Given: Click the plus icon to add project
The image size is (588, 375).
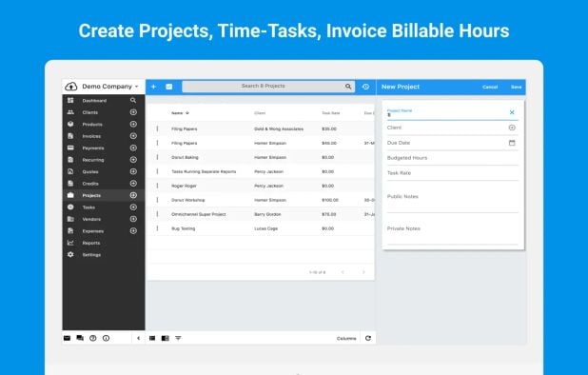Looking at the screenshot, I should 153,87.
